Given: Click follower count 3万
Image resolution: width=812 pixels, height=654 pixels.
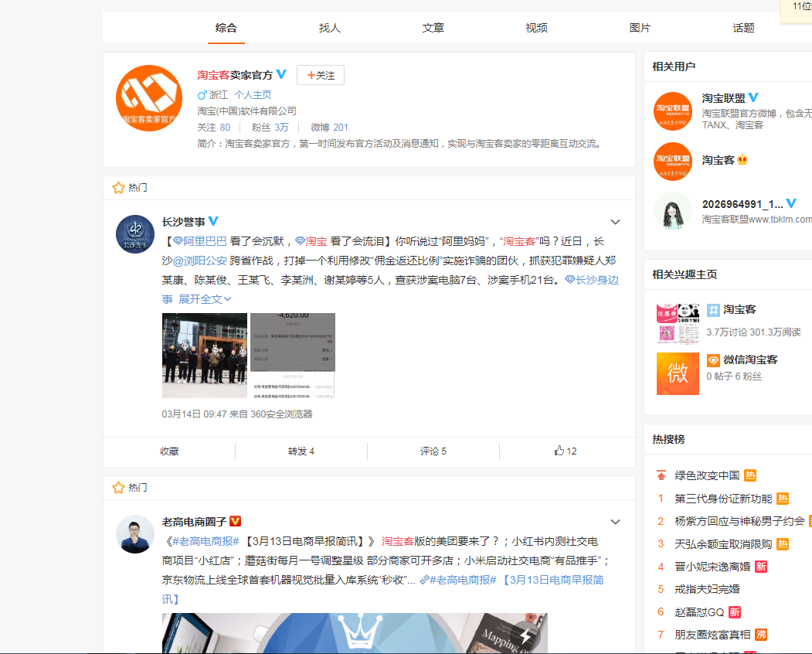Looking at the screenshot, I should point(281,128).
